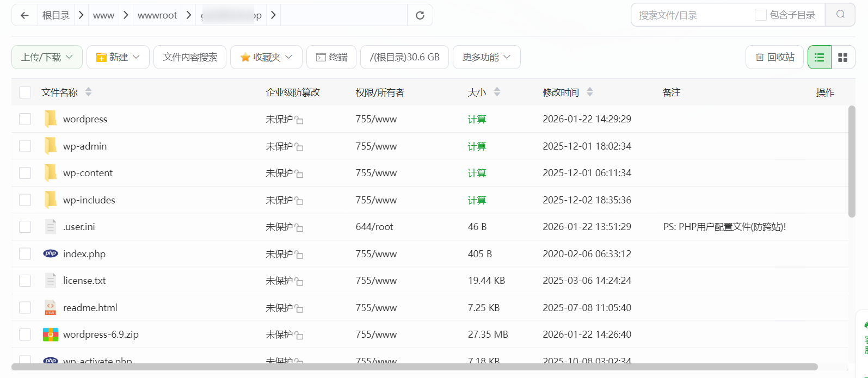Screen dimensions: 868x378
Task: Click the 企业级防篡改 column header
Action: coord(293,92)
